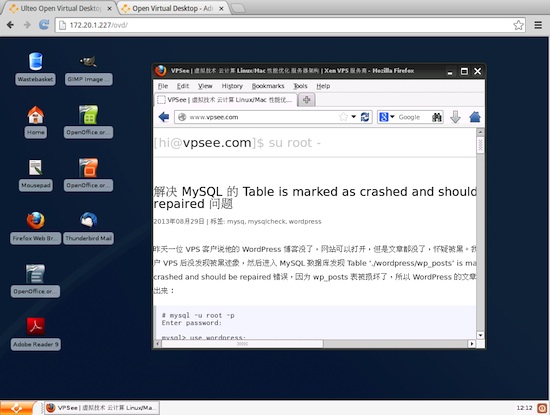This screenshot has height=415, width=550.
Task: Switch to Ulteo Open Virtual Desktop Chrome tab
Action: (60, 8)
